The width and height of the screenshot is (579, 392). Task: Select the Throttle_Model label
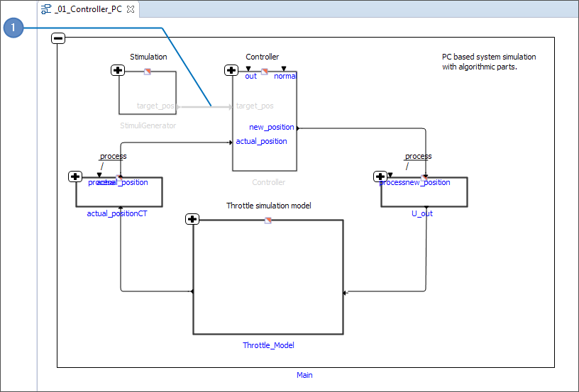(x=268, y=345)
